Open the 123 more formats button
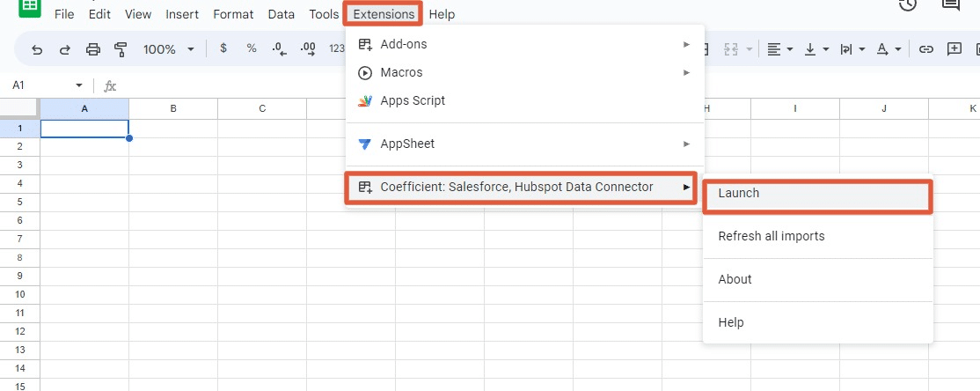The height and width of the screenshot is (391, 980). coord(337,48)
